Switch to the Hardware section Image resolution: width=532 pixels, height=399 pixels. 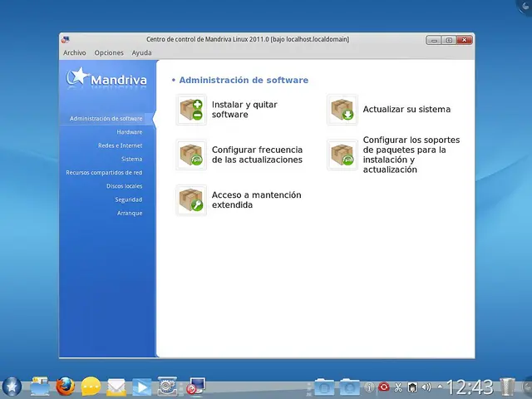pyautogui.click(x=130, y=132)
